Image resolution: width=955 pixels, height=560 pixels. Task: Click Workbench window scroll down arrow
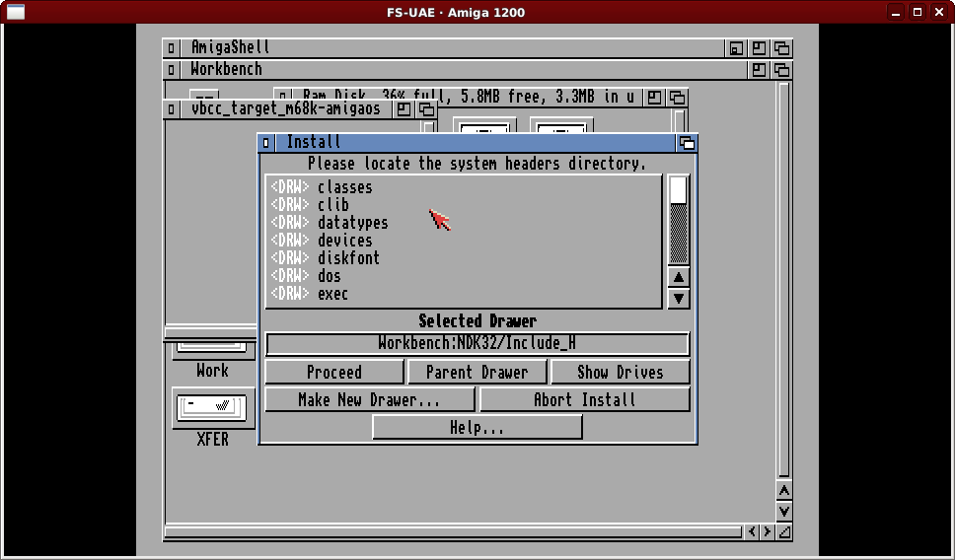[784, 512]
